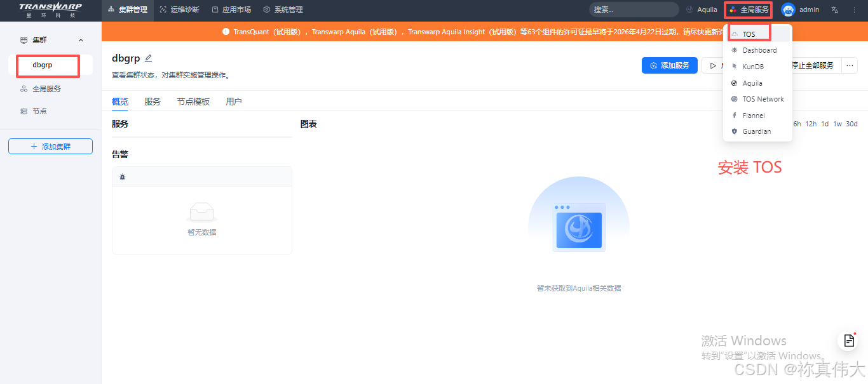Click the 添加集群 button
868x384 pixels.
point(50,147)
